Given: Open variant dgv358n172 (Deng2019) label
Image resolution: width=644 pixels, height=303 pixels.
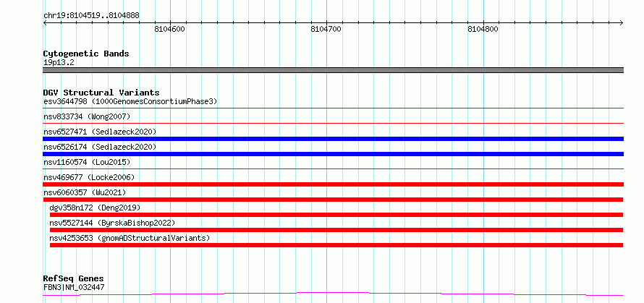Looking at the screenshot, I should point(95,208).
